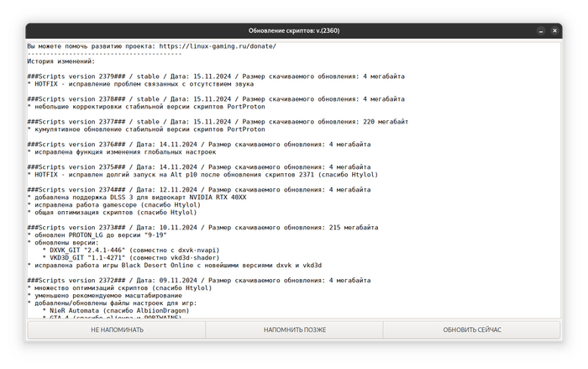Start the update with ОБНОВИТЬ СЕЙЧАС
588x369 pixels.
(472, 329)
